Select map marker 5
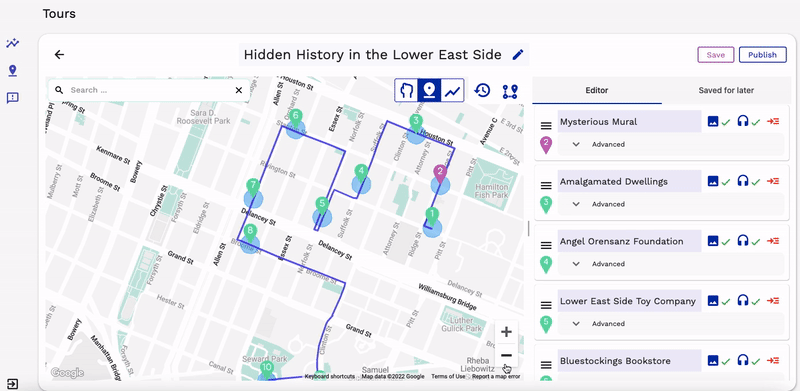The width and height of the screenshot is (800, 391). (321, 206)
